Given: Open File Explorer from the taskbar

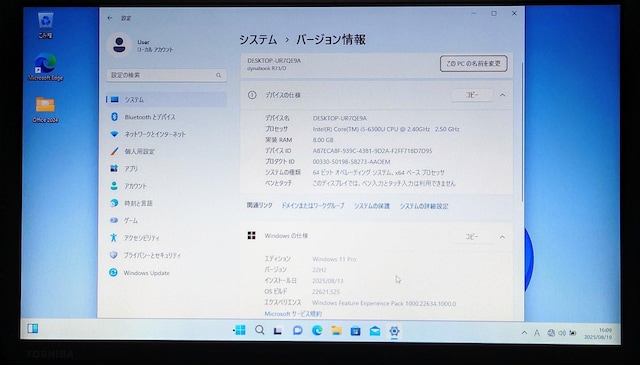Looking at the screenshot, I should tap(336, 331).
